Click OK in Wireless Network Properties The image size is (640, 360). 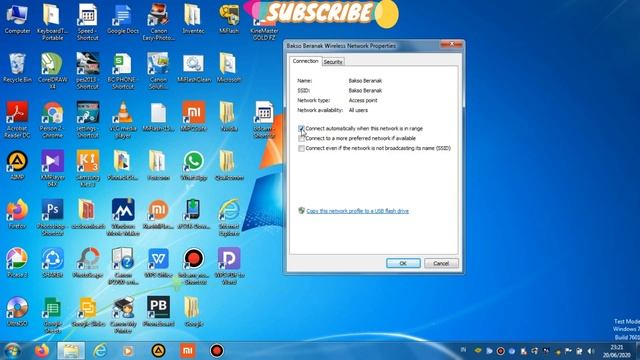pos(403,263)
